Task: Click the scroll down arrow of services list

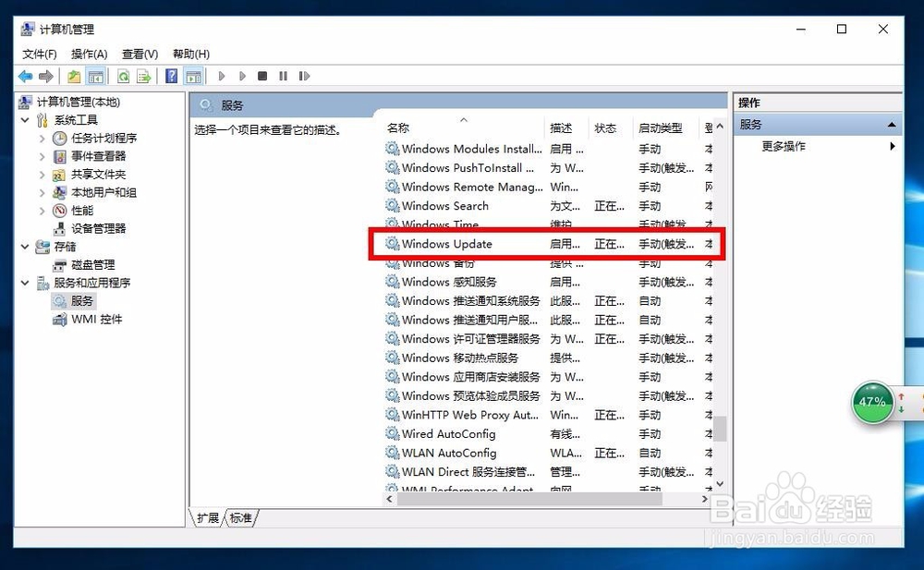Action: tap(720, 484)
